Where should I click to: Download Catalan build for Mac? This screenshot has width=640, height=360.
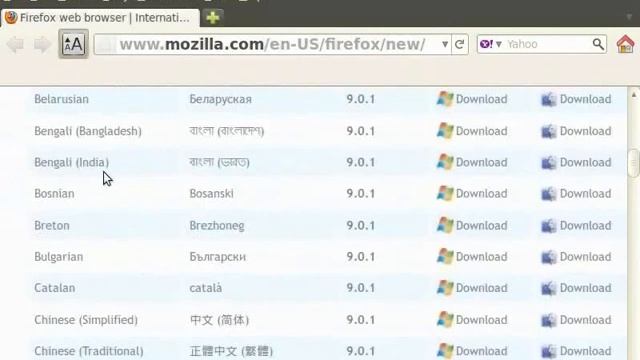coord(576,288)
